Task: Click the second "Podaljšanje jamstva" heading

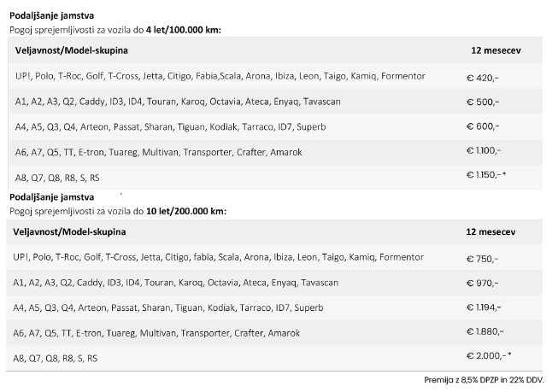Action: point(51,197)
